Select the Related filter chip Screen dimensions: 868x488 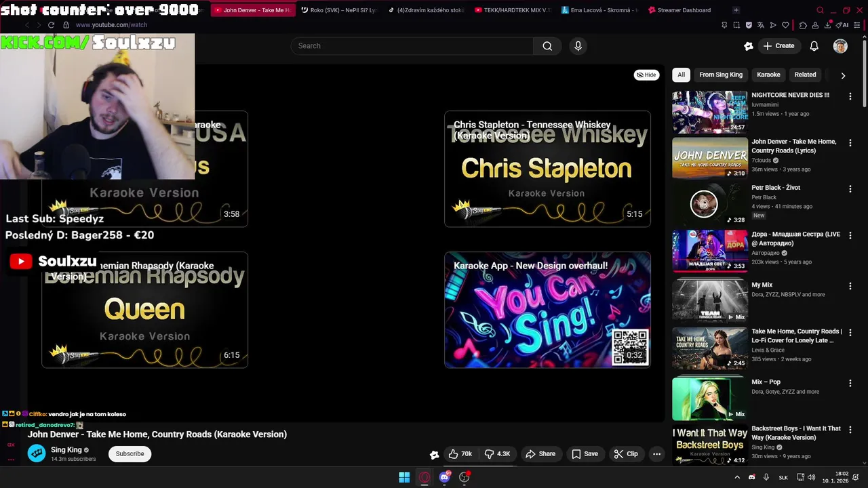tap(805, 75)
